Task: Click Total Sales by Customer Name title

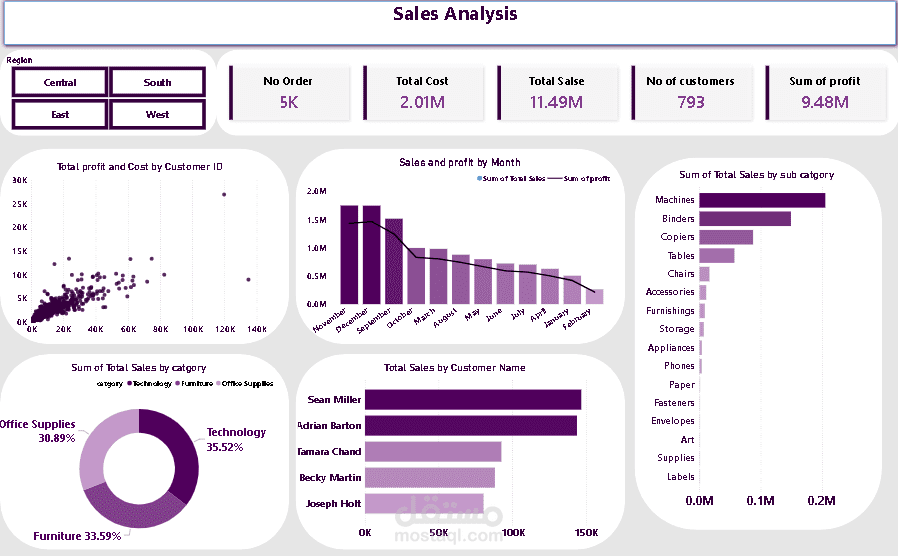Action: (x=455, y=368)
